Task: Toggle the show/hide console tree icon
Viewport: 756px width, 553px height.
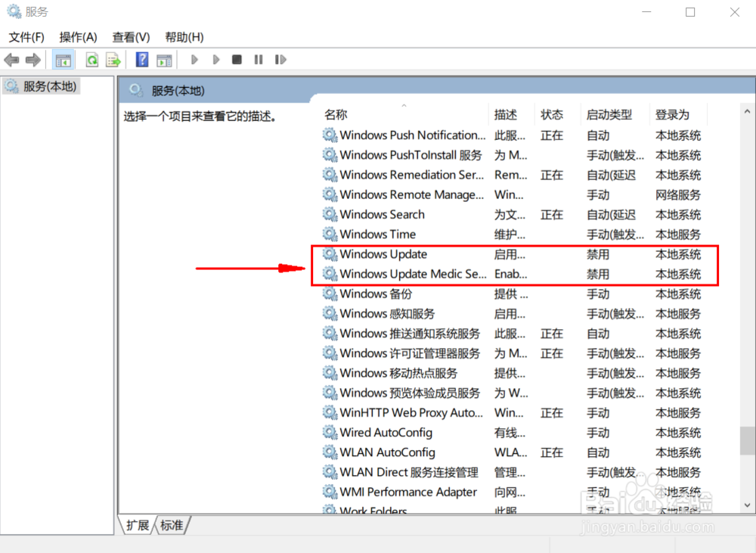Action: click(64, 60)
